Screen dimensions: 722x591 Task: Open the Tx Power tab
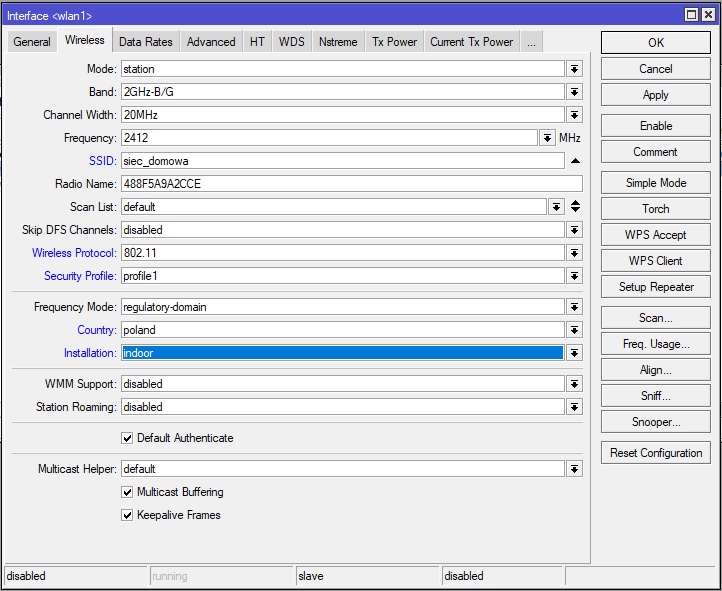click(x=395, y=42)
